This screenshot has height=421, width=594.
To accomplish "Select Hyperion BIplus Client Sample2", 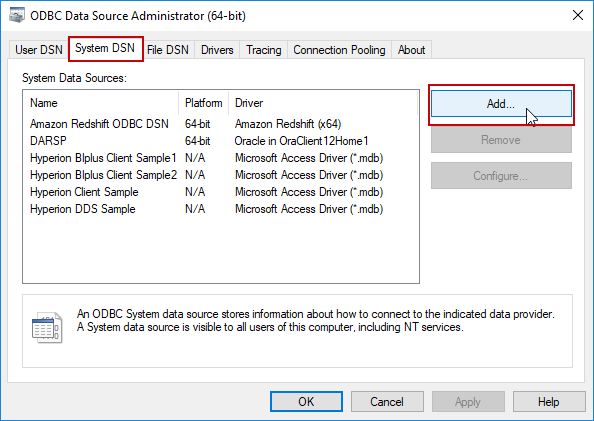I will coord(103,175).
